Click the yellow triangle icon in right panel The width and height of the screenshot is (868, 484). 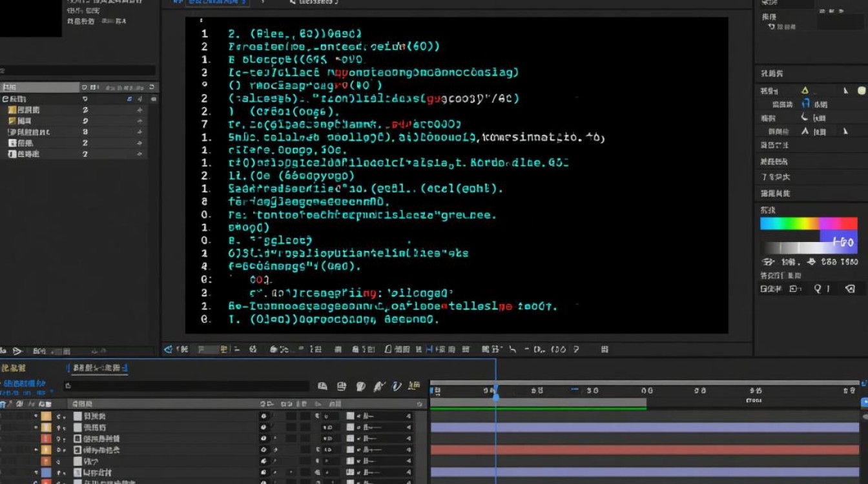[805, 91]
